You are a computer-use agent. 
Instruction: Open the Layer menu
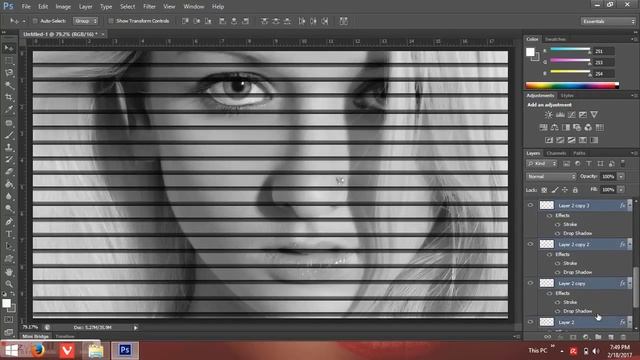(x=85, y=7)
